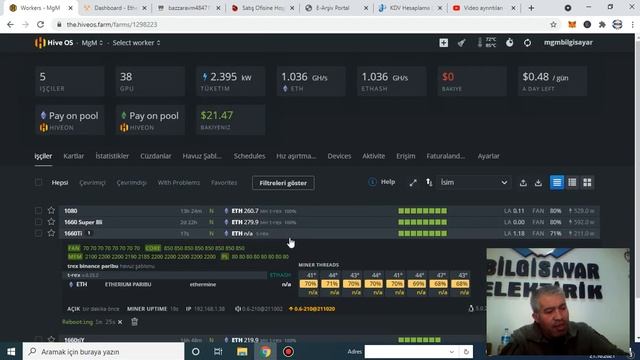
Task: Click the expand arrows icon near Help
Action: [x=413, y=182]
